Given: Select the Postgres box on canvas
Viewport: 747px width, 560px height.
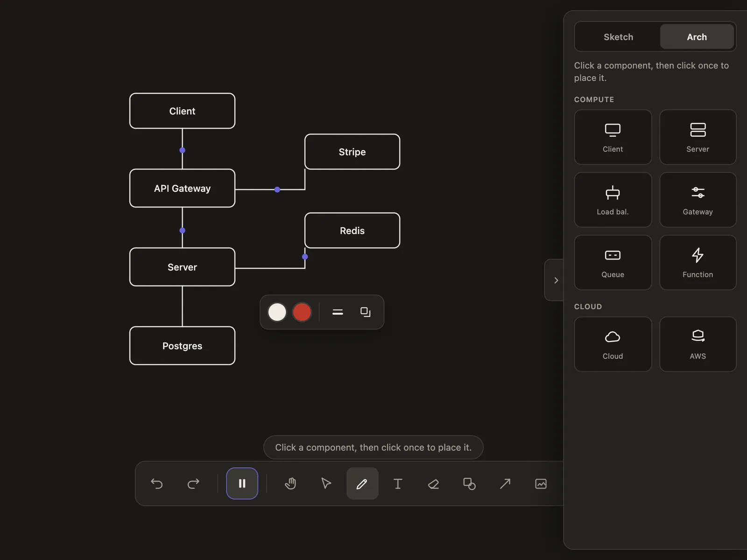Looking at the screenshot, I should coord(183,346).
